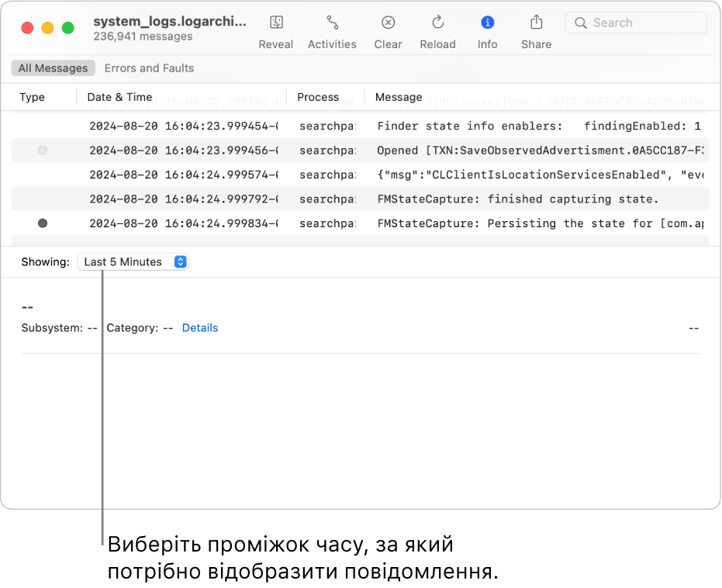722x588 pixels.
Task: Sort by Date & Time column header
Action: click(119, 97)
